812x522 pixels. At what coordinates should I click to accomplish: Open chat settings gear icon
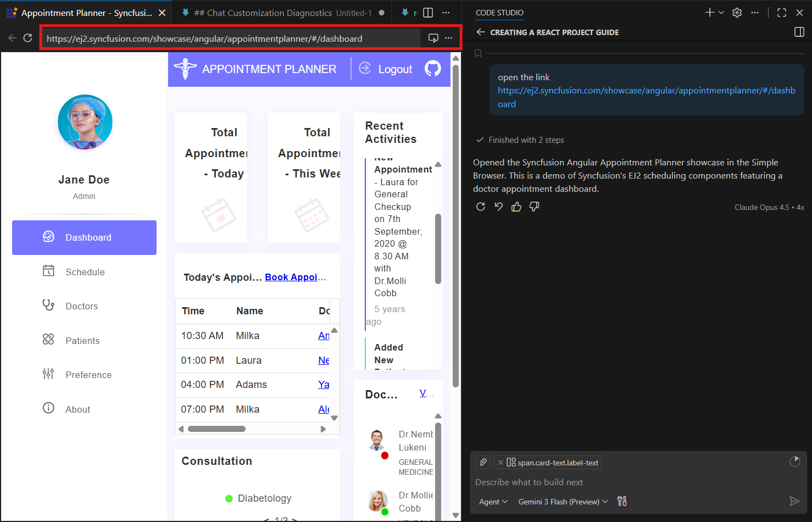pyautogui.click(x=737, y=13)
